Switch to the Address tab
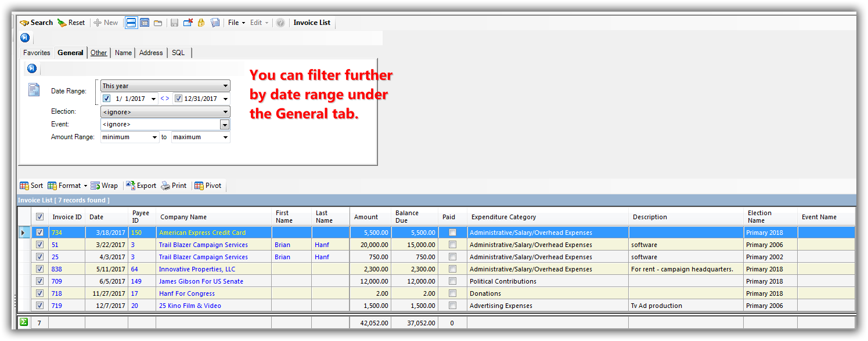The image size is (868, 341). (x=151, y=53)
